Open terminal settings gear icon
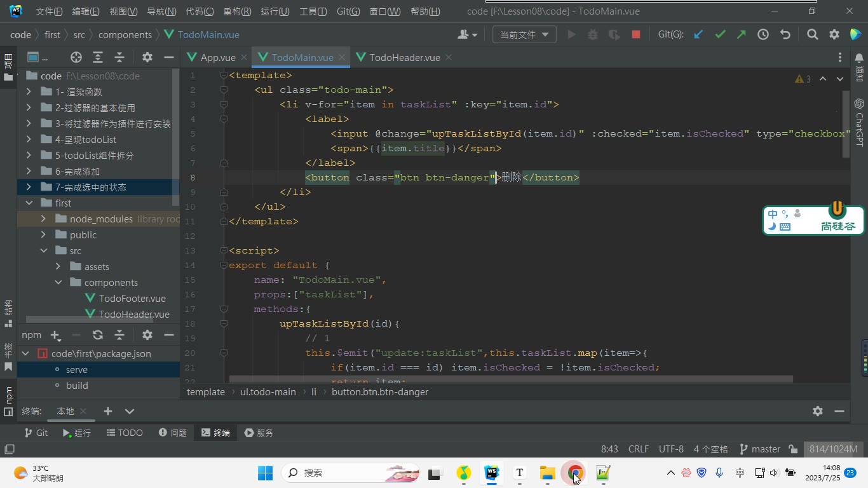Image resolution: width=868 pixels, height=488 pixels. [x=818, y=411]
